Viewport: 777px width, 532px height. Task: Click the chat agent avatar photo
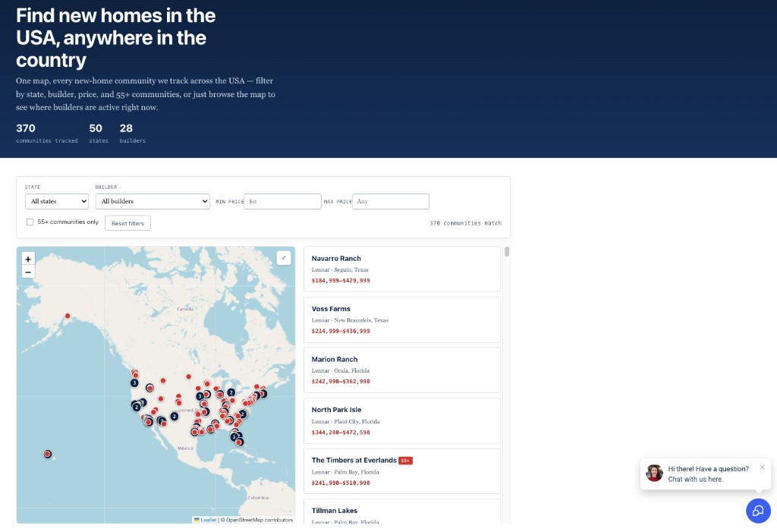654,473
